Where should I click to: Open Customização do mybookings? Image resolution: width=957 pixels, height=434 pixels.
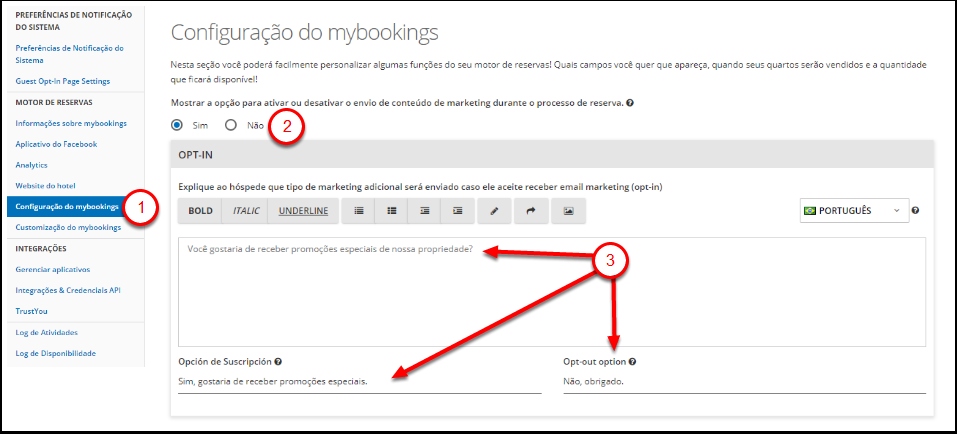coord(68,228)
